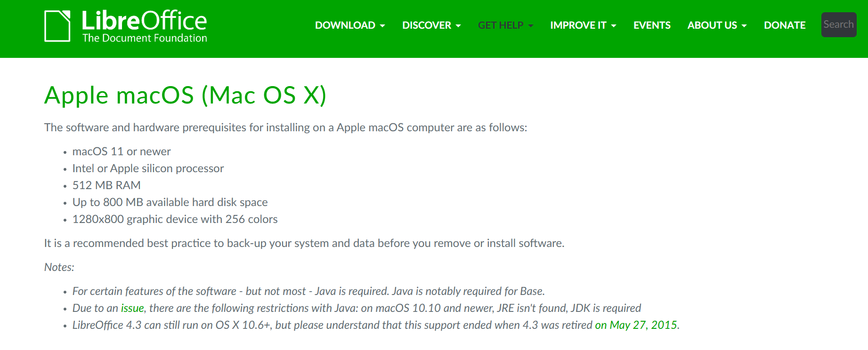Select DISCOVER in the navigation bar
The width and height of the screenshot is (868, 350).
427,25
